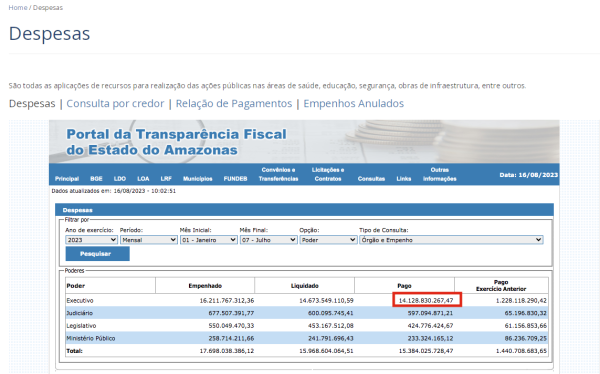Click the Portal da Transparência Fiscal banner
This screenshot has width=600, height=374.
click(304, 142)
